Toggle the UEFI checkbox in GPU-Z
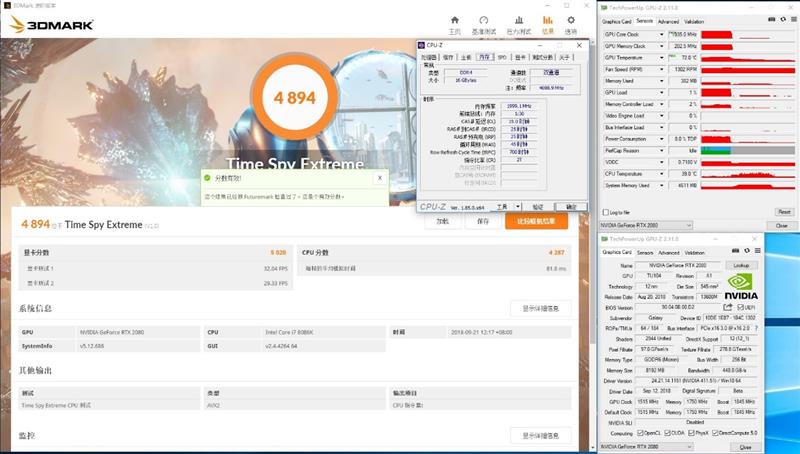Image resolution: width=800 pixels, height=454 pixels. (740, 307)
